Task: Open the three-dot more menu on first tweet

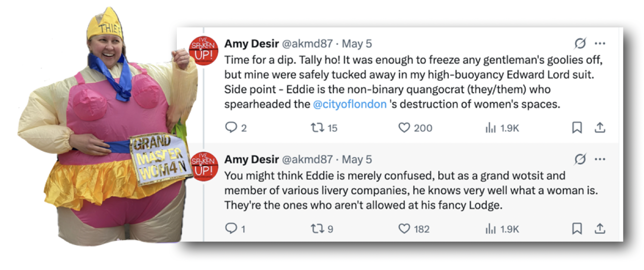Action: pos(600,44)
